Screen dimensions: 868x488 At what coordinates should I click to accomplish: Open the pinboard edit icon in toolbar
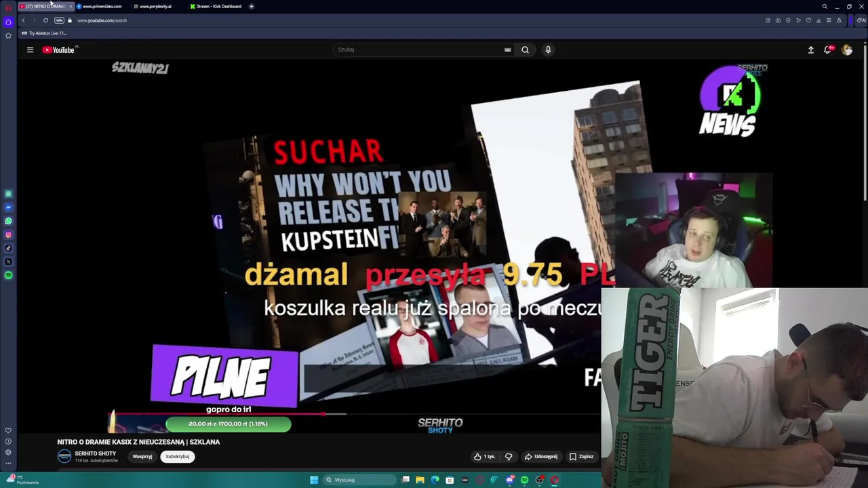768,20
